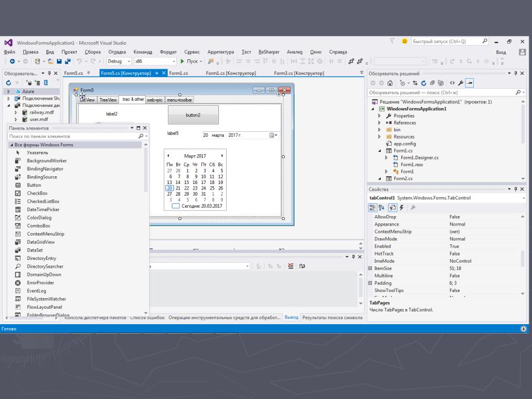Select CheckedListBox control in the toolbox
The height and width of the screenshot is (399, 532).
point(43,201)
